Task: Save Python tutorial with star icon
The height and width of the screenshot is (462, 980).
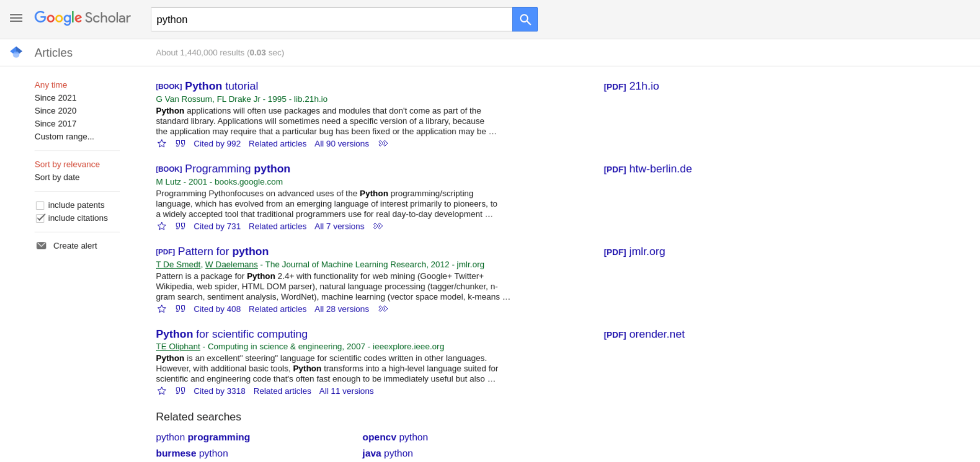Action: tap(162, 144)
